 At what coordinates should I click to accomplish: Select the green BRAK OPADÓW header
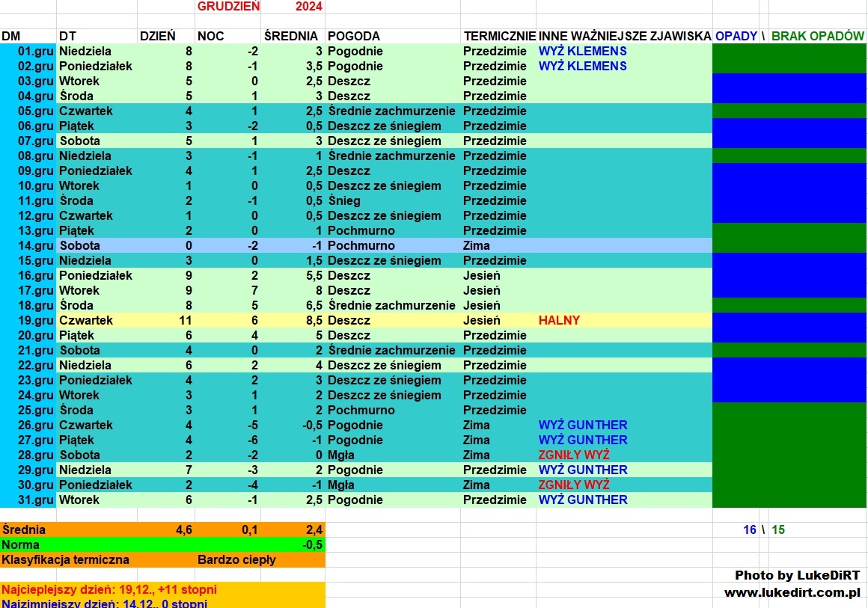pos(818,36)
